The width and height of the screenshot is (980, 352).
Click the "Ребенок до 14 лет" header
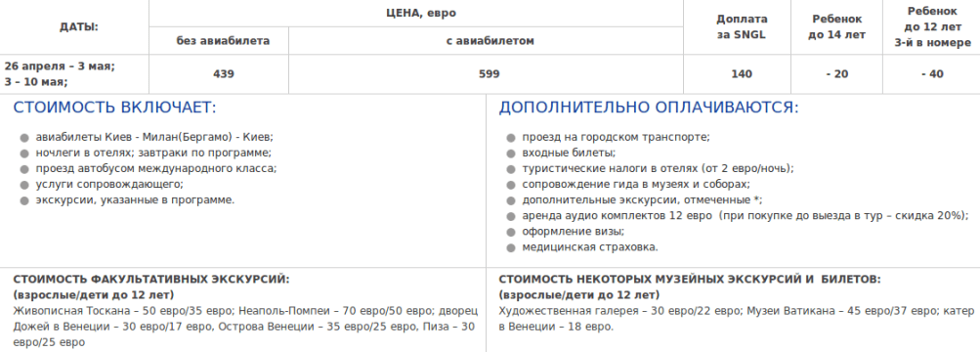[x=837, y=26]
